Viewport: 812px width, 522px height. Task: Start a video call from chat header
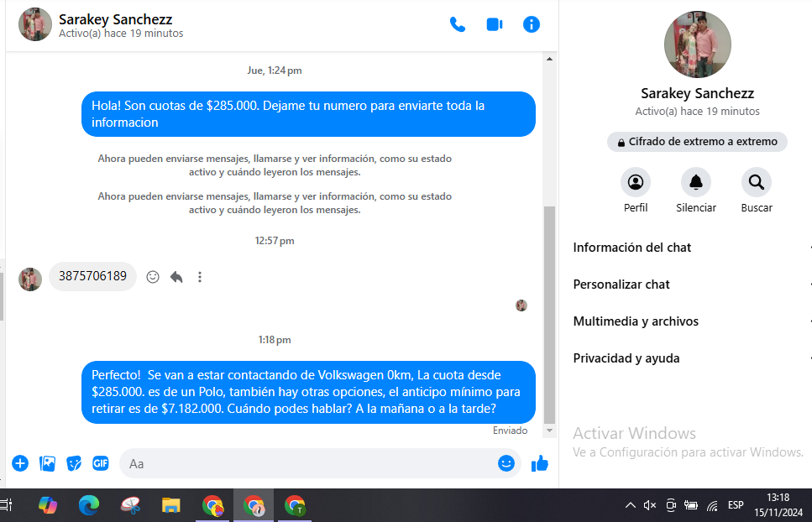[x=495, y=24]
